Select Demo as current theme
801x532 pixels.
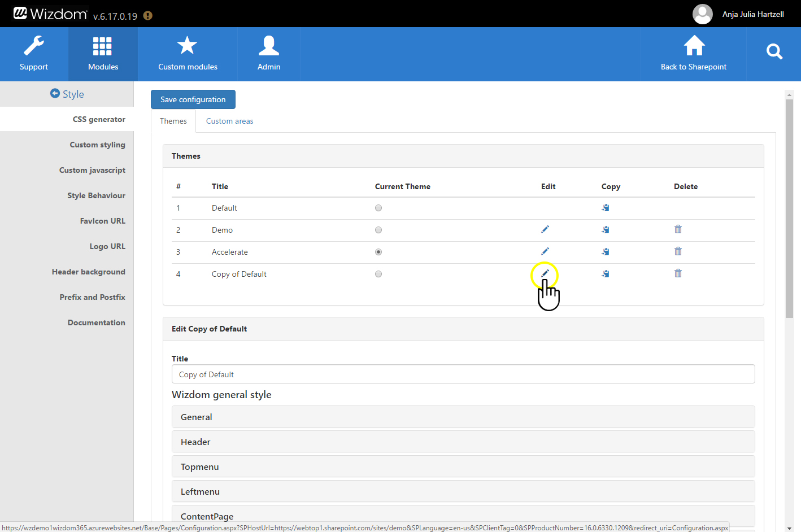(378, 230)
